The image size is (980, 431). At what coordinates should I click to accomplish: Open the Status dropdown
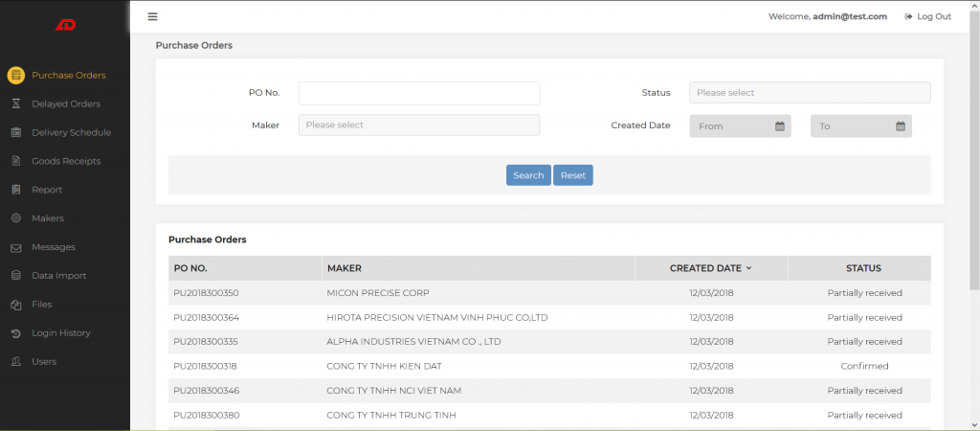(x=810, y=93)
